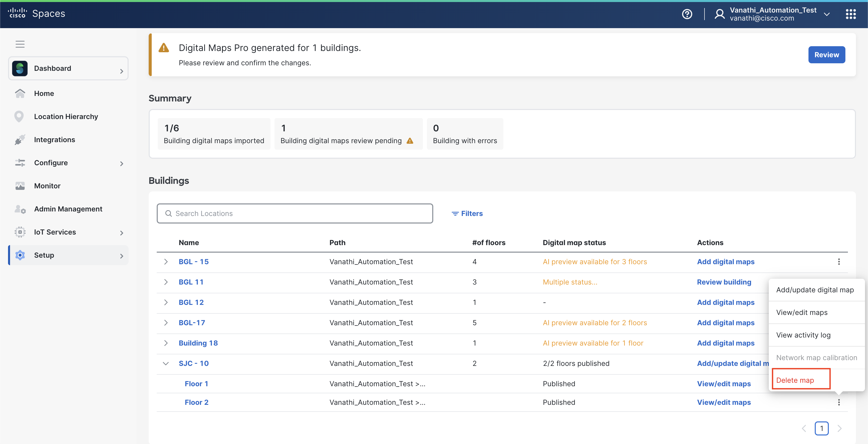
Task: Choose View activity log menu item
Action: [803, 335]
